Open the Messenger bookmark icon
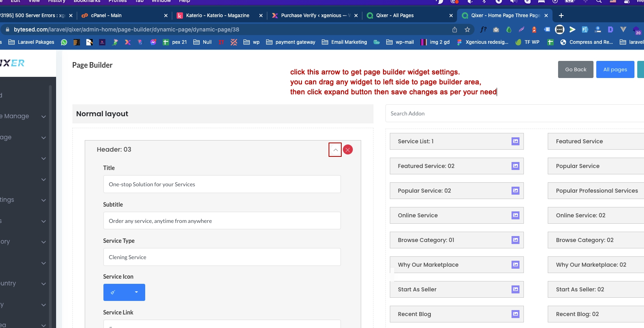 [153, 42]
